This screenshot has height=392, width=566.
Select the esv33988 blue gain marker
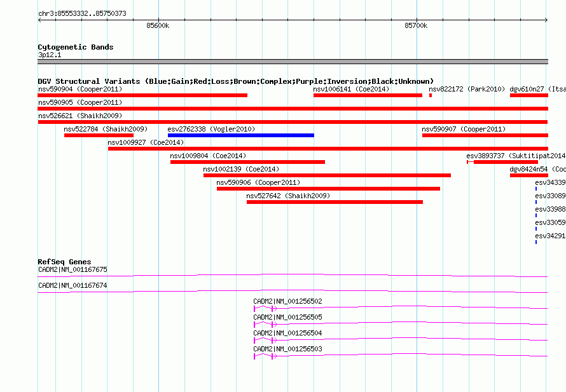[536, 215]
